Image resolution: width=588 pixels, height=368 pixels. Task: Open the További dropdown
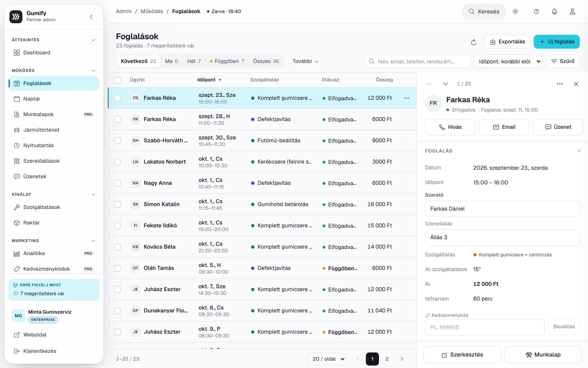point(305,61)
